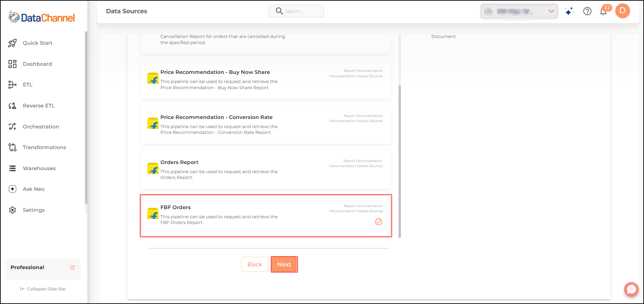Click the Ask Neo sparkle icon

pyautogui.click(x=13, y=189)
